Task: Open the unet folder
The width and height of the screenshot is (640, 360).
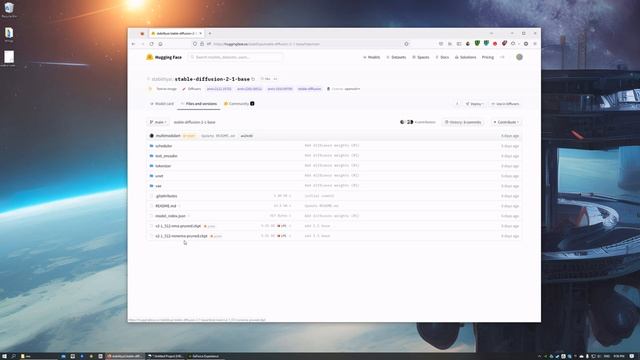Action: [159, 176]
